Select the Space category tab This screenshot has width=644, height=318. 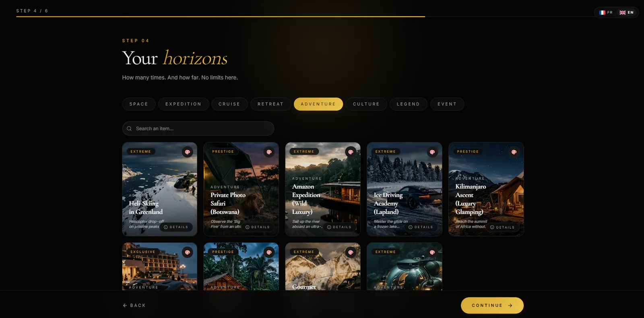[x=139, y=104]
